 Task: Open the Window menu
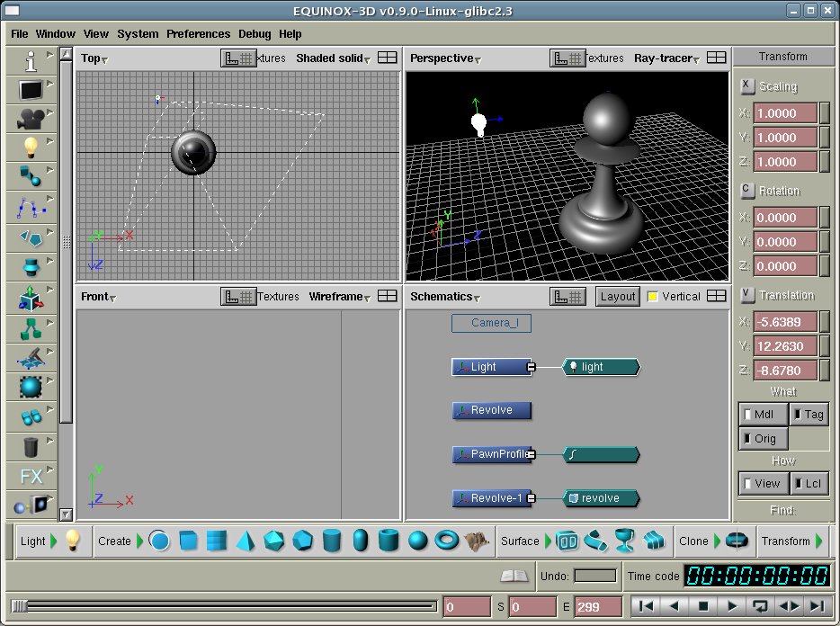coord(55,34)
